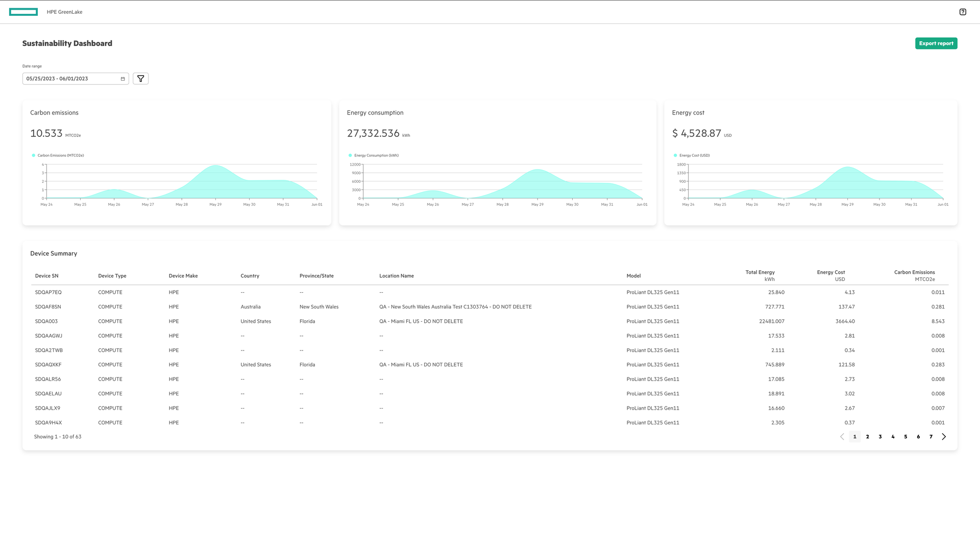Select device row SDQA003
Image resolution: width=980 pixels, height=544 pixels.
(46, 321)
